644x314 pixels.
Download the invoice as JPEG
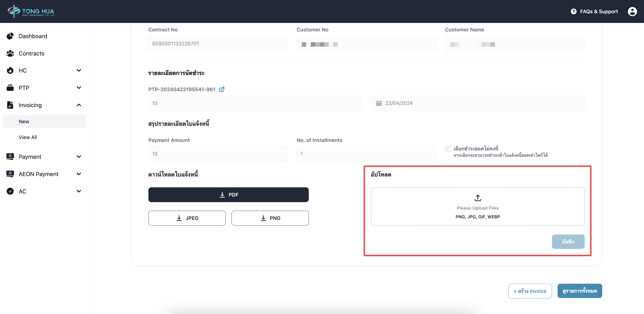[187, 218]
